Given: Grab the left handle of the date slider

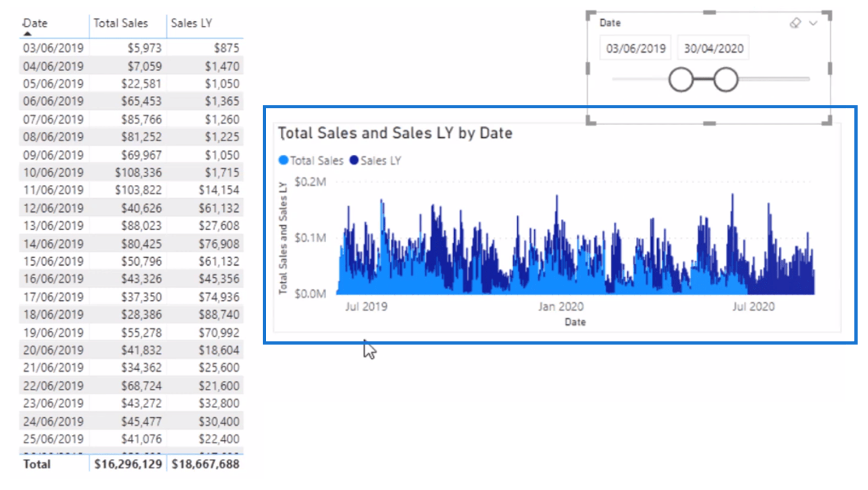Looking at the screenshot, I should (x=681, y=80).
